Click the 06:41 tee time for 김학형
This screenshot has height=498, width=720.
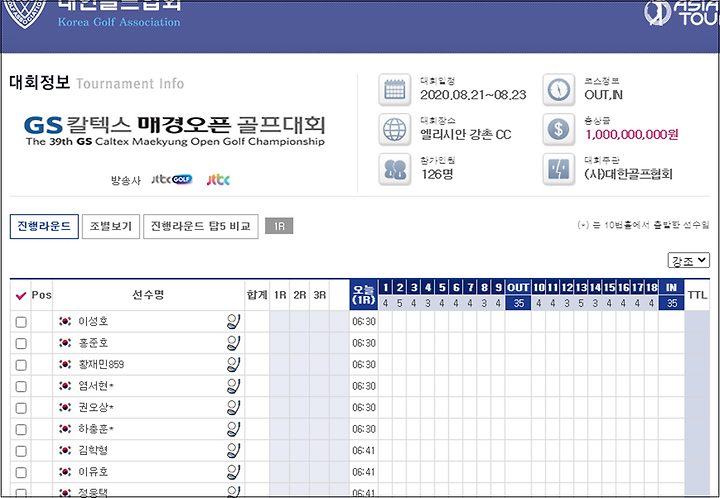[x=364, y=451]
